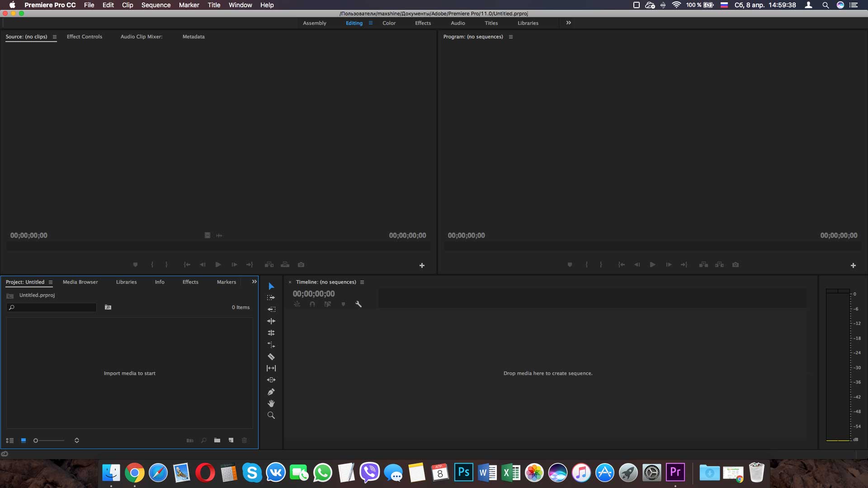Switch to the Color workspace
Screen dimensions: 868x488
tap(389, 23)
